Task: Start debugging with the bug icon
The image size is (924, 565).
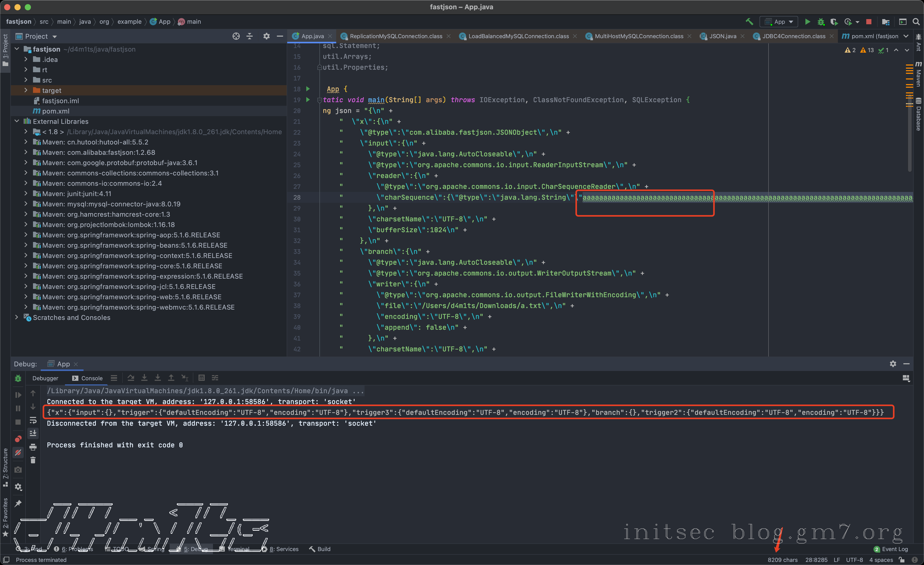Action: [x=821, y=21]
